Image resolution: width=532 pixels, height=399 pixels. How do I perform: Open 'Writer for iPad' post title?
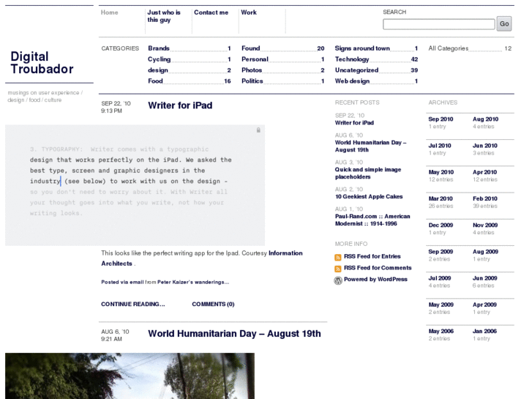pyautogui.click(x=180, y=105)
